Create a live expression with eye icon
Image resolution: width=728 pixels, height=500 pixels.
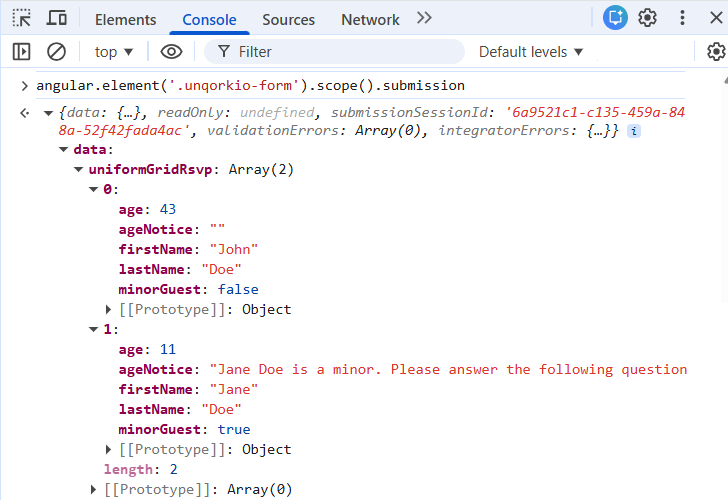(171, 52)
